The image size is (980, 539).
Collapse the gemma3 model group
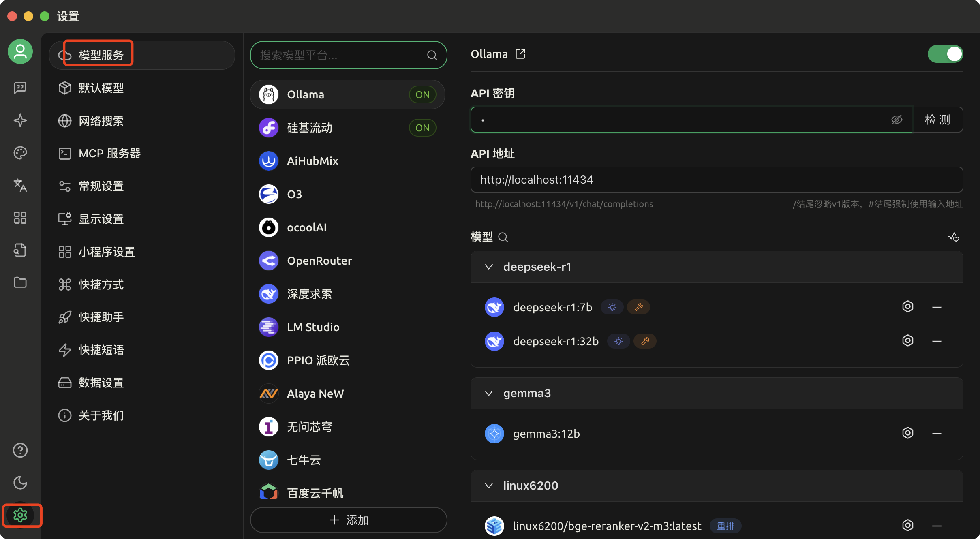pyautogui.click(x=489, y=393)
